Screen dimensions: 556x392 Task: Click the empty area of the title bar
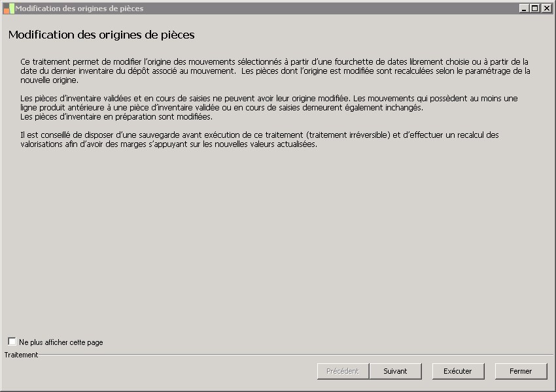coord(327,8)
